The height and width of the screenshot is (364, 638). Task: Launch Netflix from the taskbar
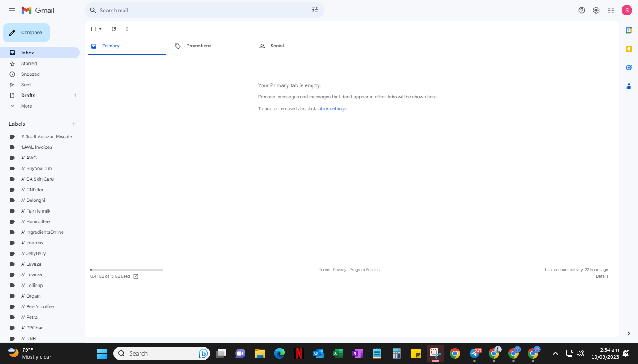tap(299, 353)
